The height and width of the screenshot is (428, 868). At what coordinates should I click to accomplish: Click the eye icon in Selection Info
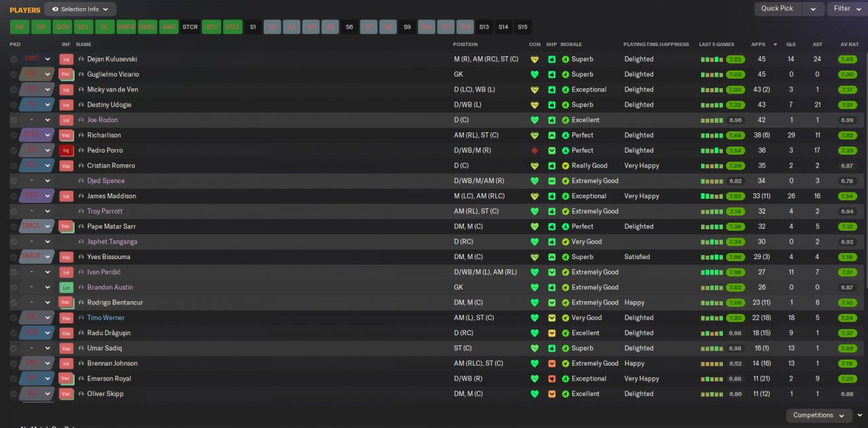pyautogui.click(x=55, y=9)
